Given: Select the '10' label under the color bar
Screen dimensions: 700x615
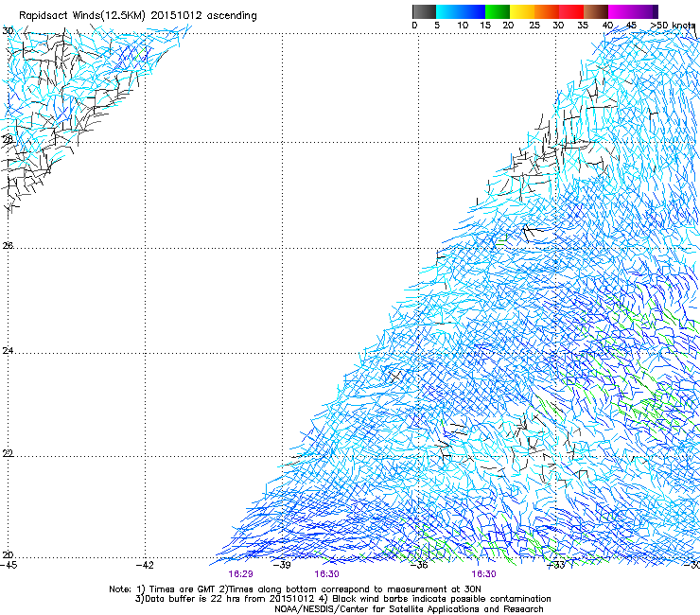Looking at the screenshot, I should point(463,26).
